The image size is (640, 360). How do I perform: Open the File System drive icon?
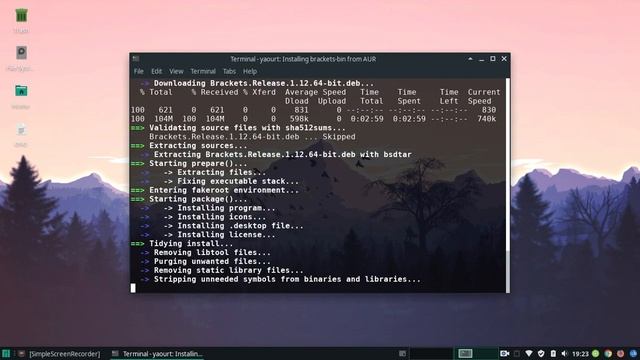(x=21, y=53)
